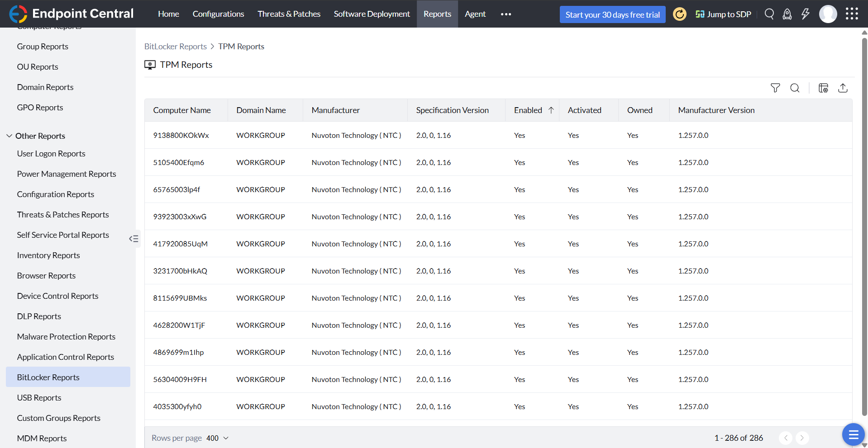Click Start your 30 days free trial
This screenshot has height=448, width=868.
612,14
